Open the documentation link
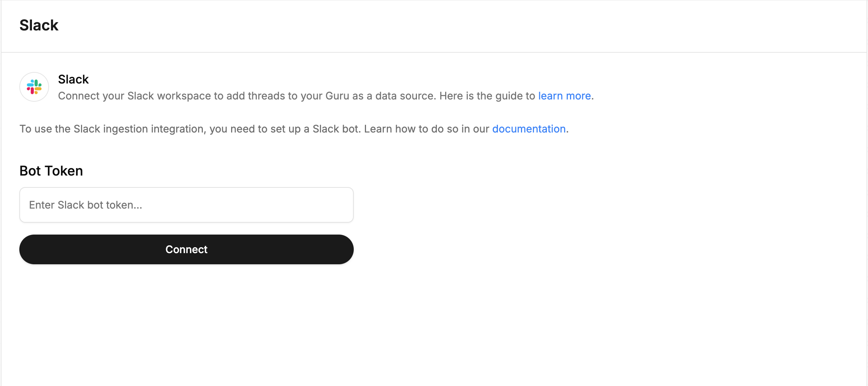This screenshot has height=386, width=868. (x=529, y=129)
